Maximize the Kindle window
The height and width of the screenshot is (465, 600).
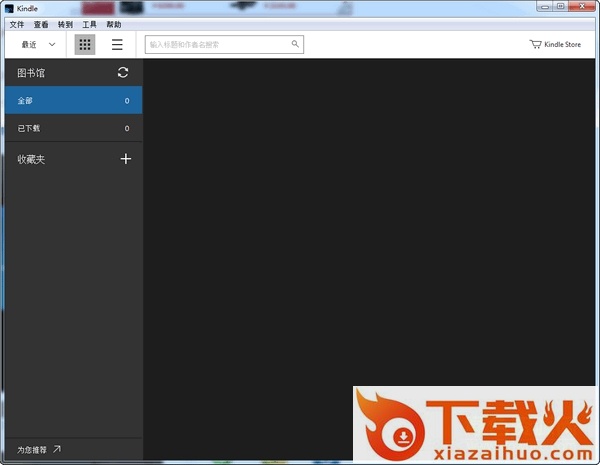point(561,7)
